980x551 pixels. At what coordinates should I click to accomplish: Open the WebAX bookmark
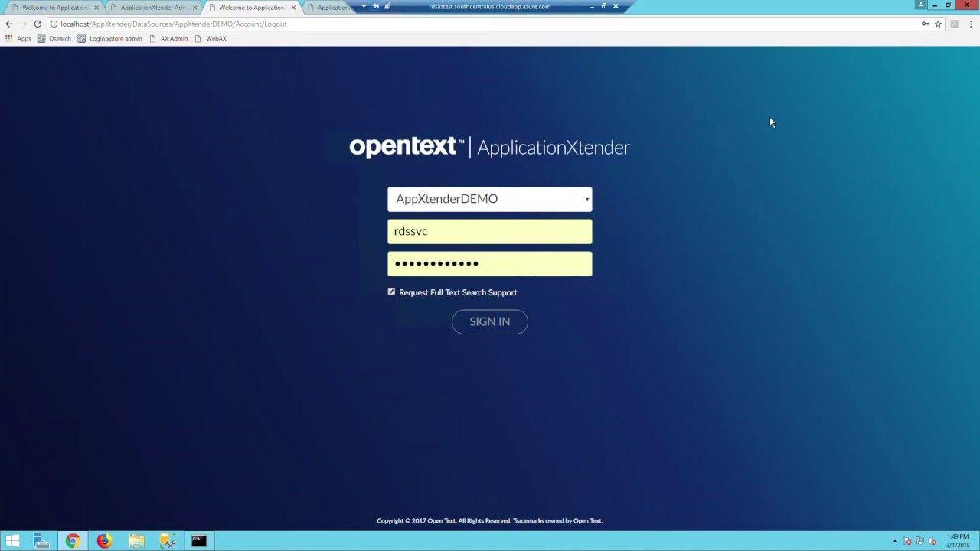tap(211, 38)
